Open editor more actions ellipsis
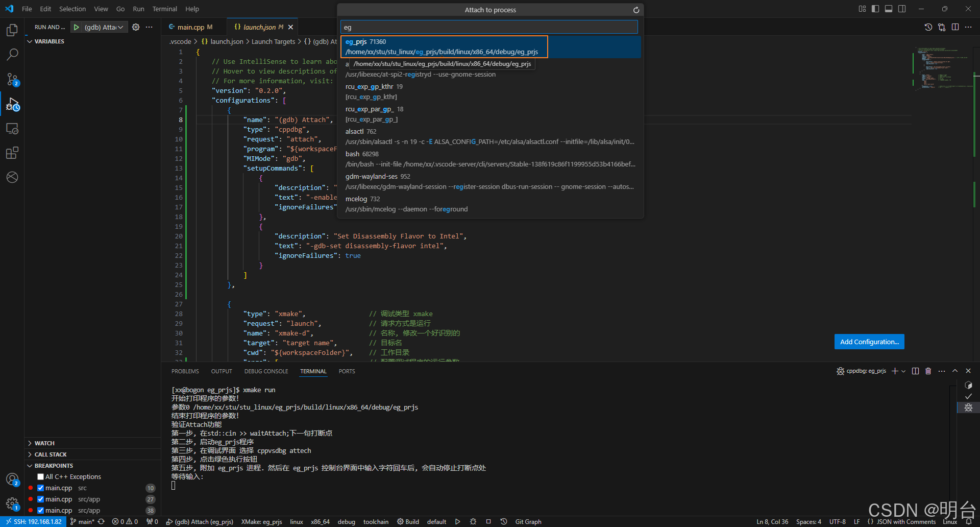 tap(968, 27)
